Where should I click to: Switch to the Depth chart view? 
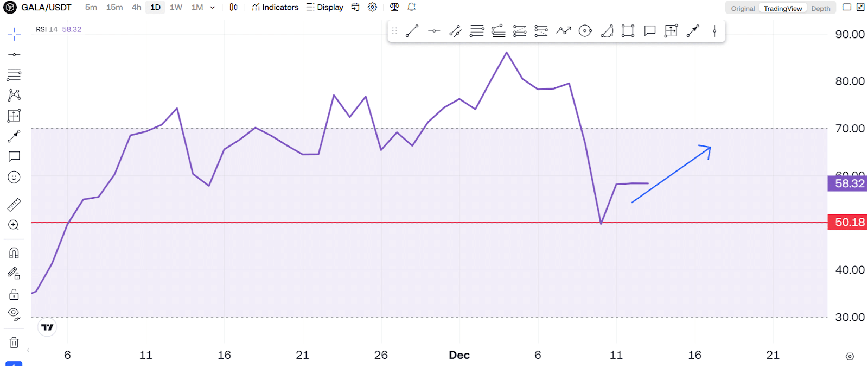pyautogui.click(x=821, y=8)
